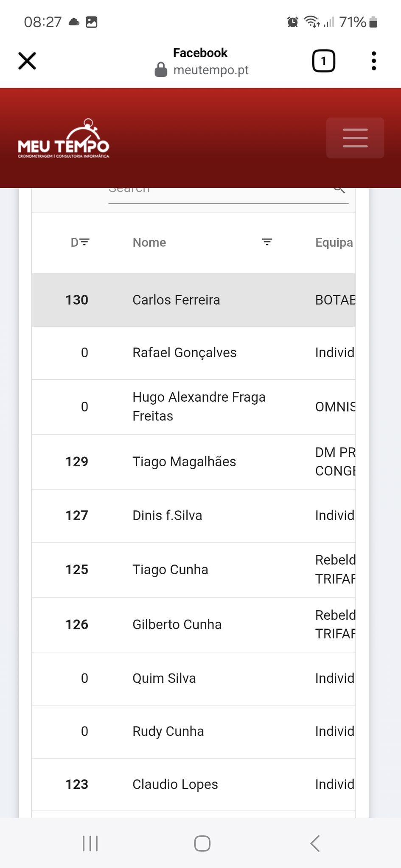Image resolution: width=401 pixels, height=868 pixels.
Task: Select Tiago Magalhães entry
Action: (x=193, y=462)
